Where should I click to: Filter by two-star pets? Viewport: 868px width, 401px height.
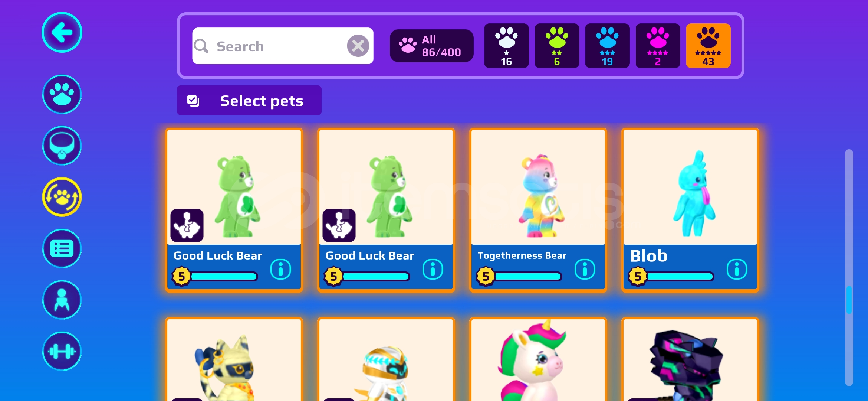pyautogui.click(x=557, y=46)
